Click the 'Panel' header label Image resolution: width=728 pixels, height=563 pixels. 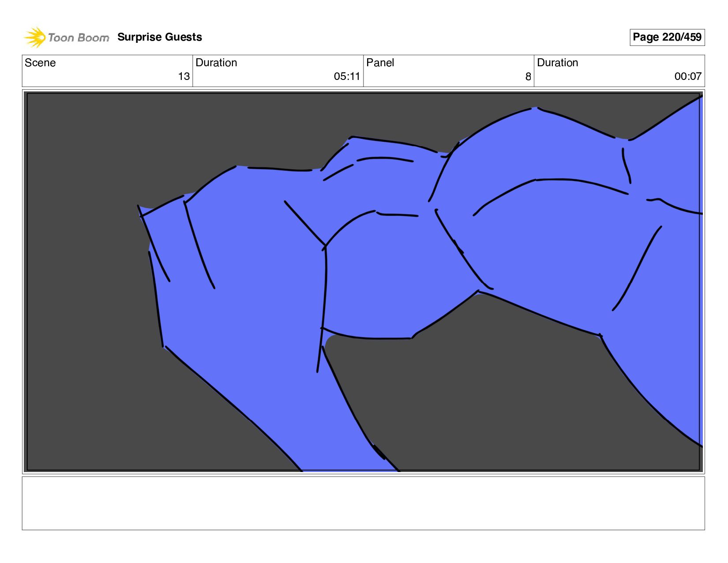click(380, 63)
